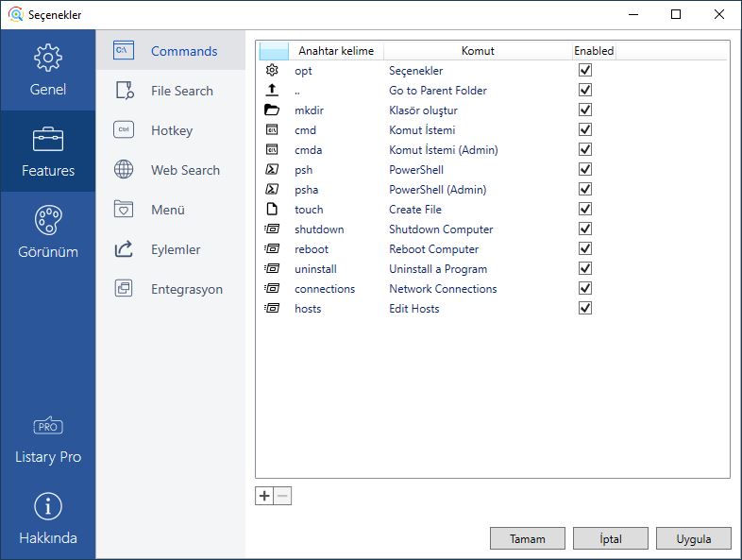
Task: Uncheck the Uninstall a Program checkbox
Action: [585, 268]
